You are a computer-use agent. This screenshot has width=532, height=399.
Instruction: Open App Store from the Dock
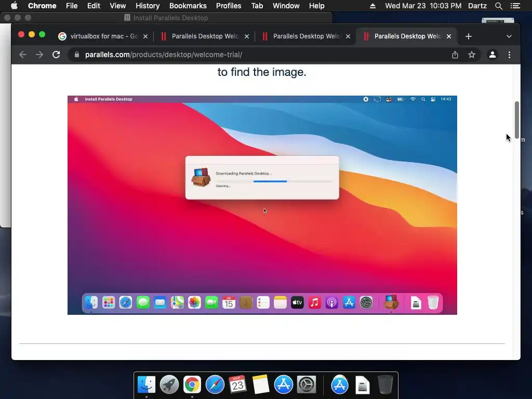(x=283, y=385)
